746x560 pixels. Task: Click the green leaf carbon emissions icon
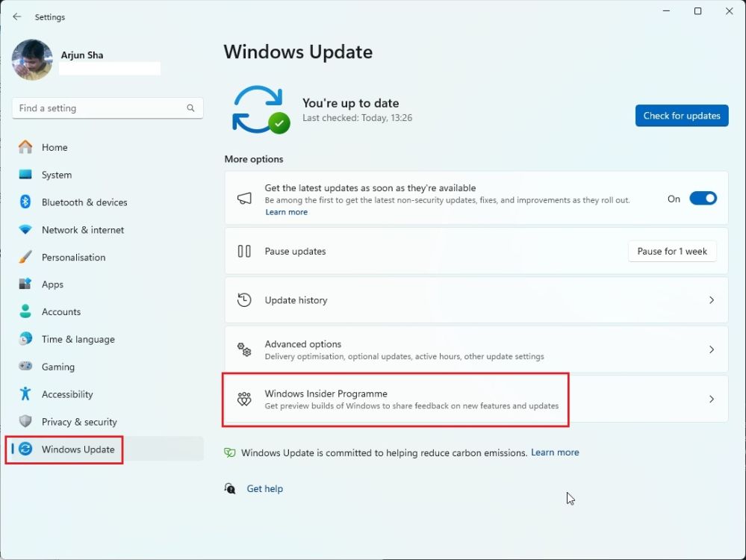[x=230, y=452]
